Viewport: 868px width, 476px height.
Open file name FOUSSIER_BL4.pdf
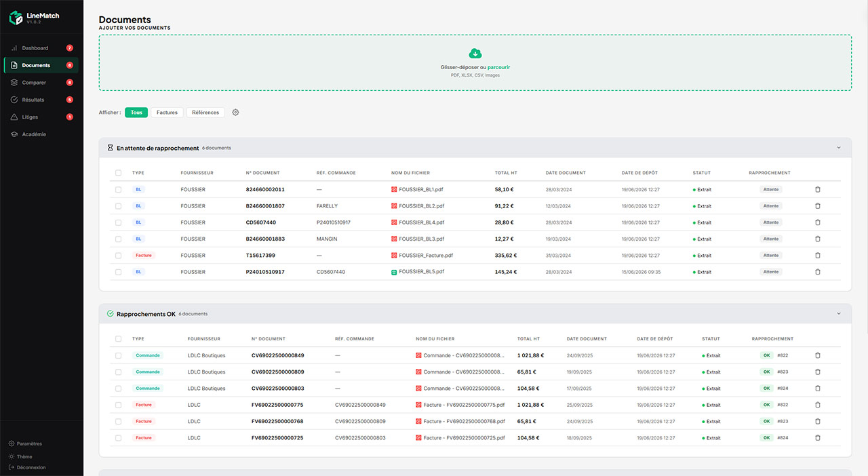point(422,222)
